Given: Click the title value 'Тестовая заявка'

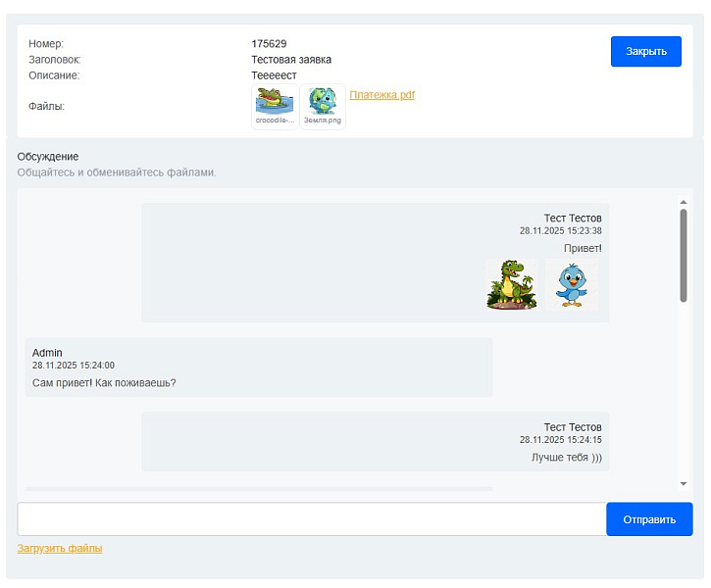Looking at the screenshot, I should [291, 60].
